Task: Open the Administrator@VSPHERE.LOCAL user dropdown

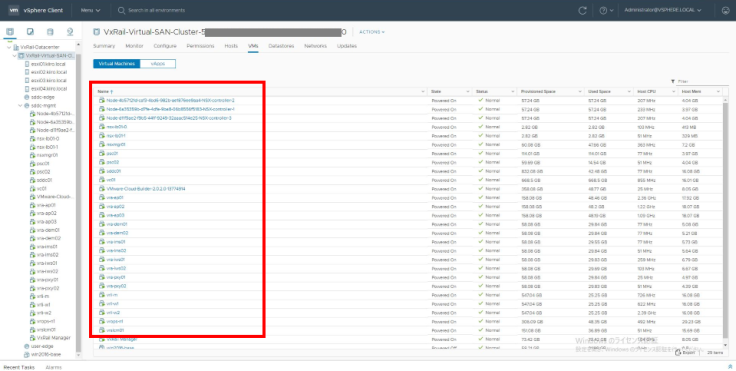Action: pos(663,10)
